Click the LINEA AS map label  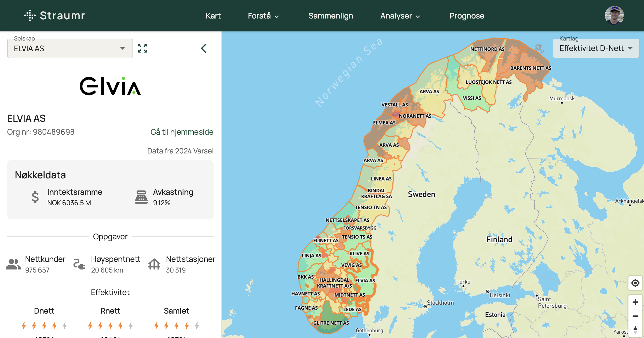click(x=381, y=179)
